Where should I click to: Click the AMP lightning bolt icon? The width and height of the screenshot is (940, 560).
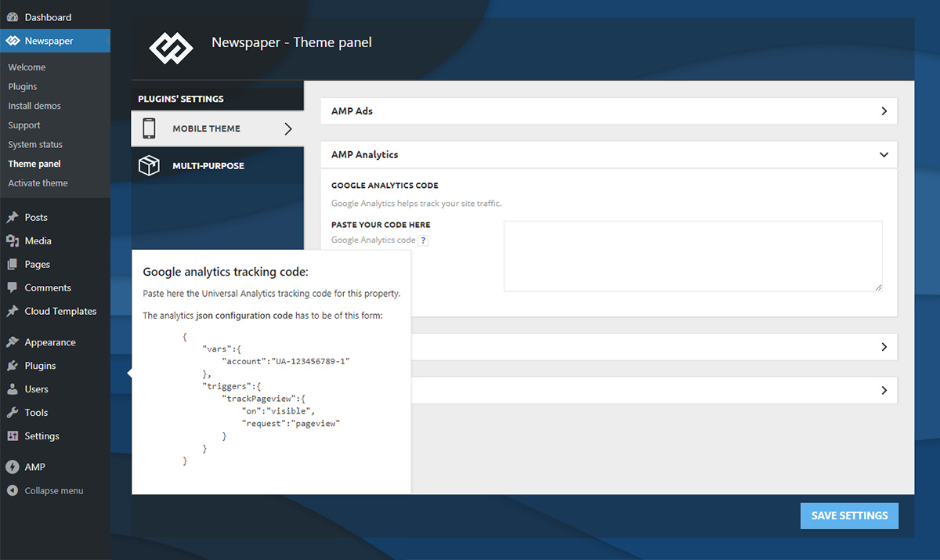[13, 467]
